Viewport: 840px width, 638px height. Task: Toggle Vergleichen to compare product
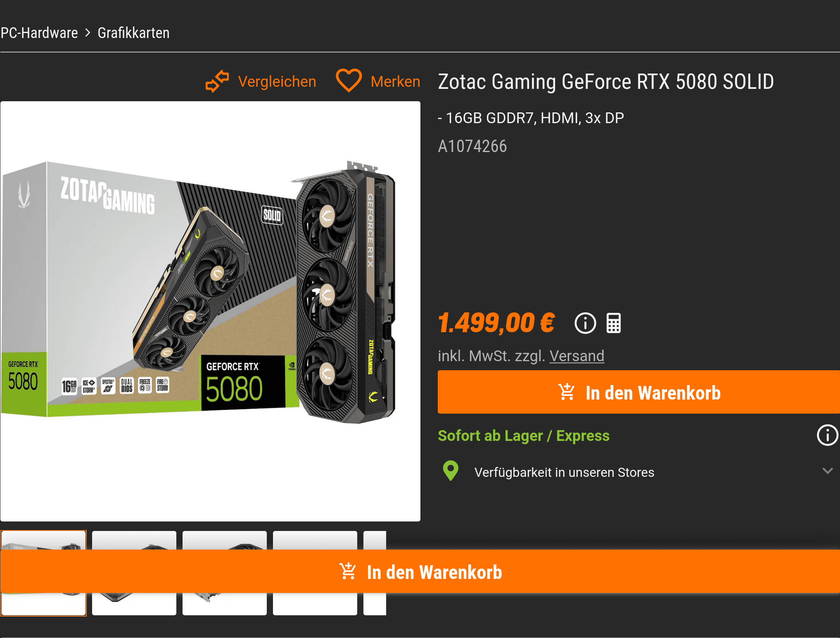[277, 81]
